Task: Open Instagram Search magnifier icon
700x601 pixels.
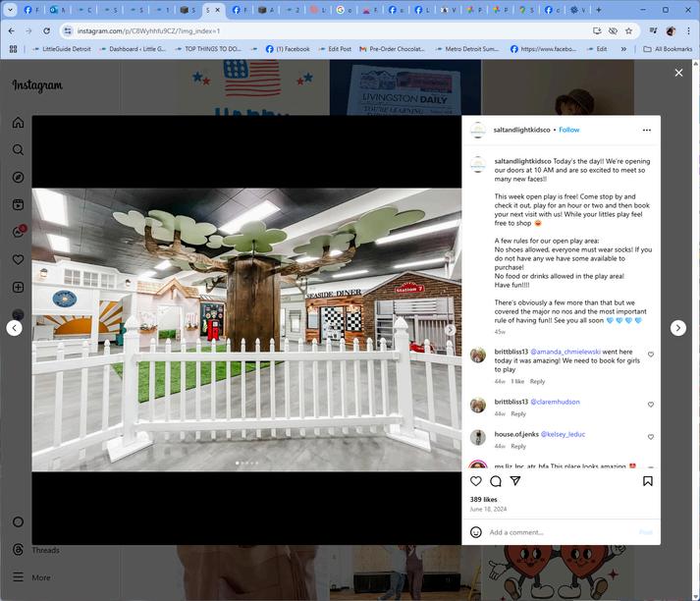Action: [18, 150]
